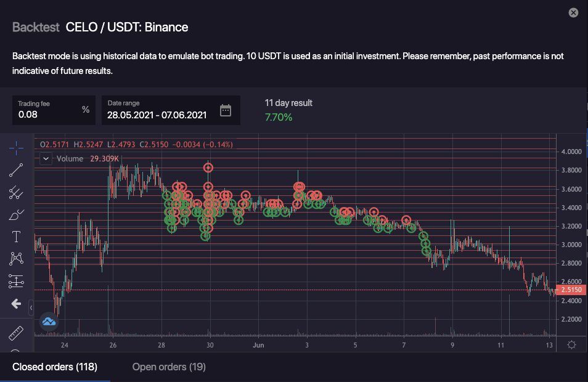Select the Closed orders (118) tab
The width and height of the screenshot is (588, 382).
tap(55, 367)
